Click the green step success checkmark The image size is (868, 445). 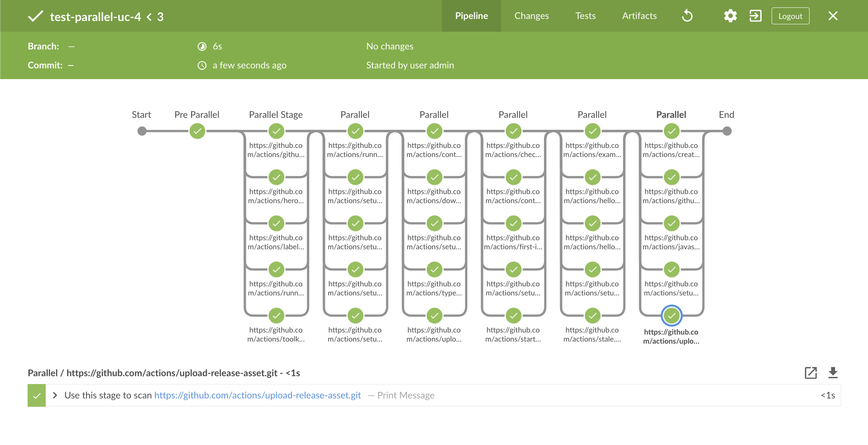coord(37,396)
